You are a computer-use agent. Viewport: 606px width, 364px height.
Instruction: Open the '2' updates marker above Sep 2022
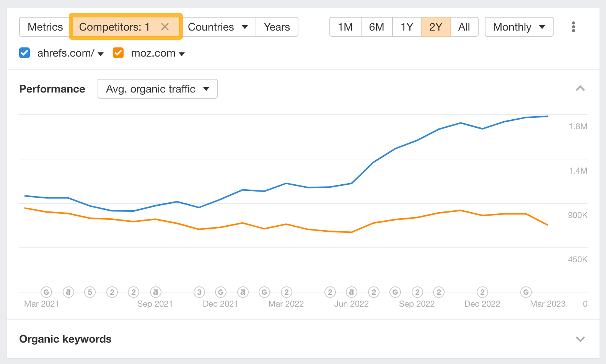(417, 292)
